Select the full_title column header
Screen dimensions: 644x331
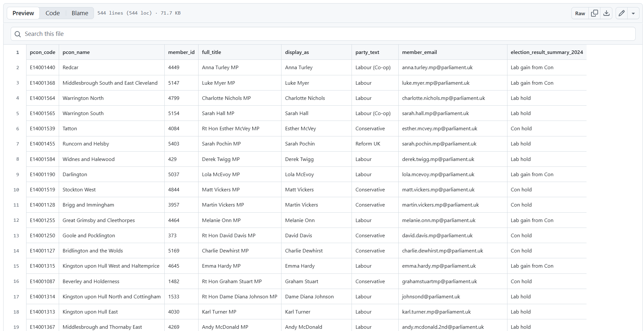point(240,52)
